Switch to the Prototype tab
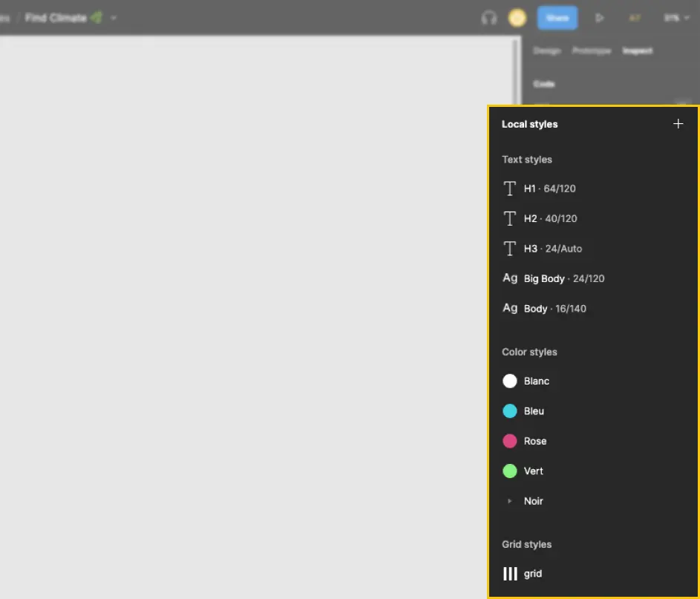700x599 pixels. coord(592,50)
